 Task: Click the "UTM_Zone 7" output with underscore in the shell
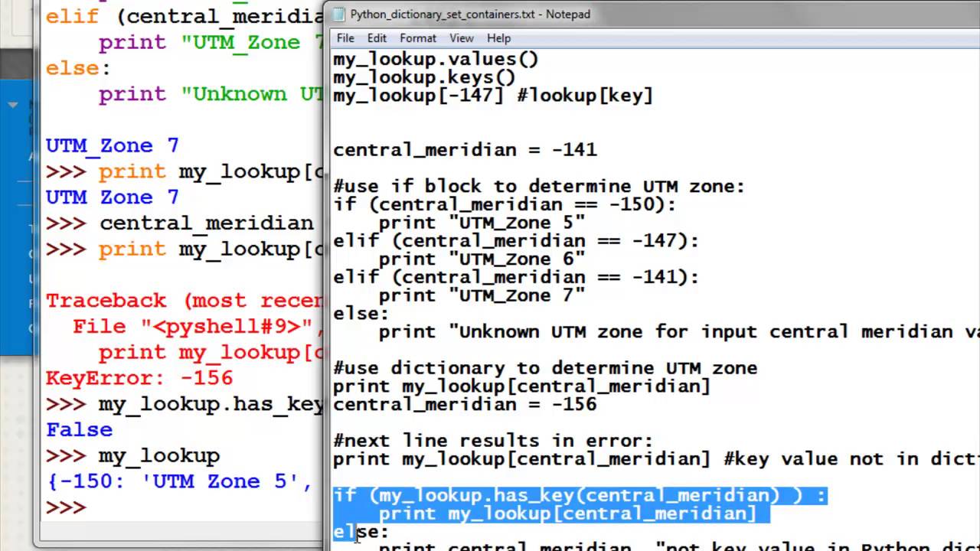point(113,145)
